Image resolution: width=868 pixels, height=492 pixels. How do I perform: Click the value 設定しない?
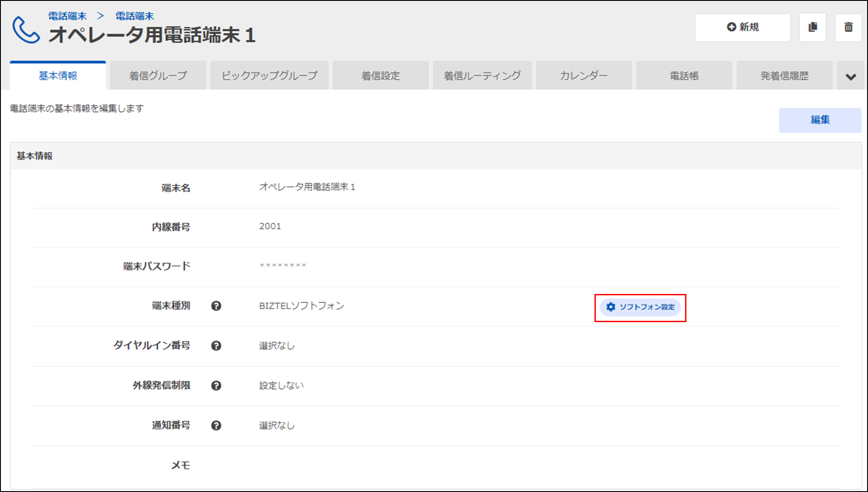(x=281, y=386)
